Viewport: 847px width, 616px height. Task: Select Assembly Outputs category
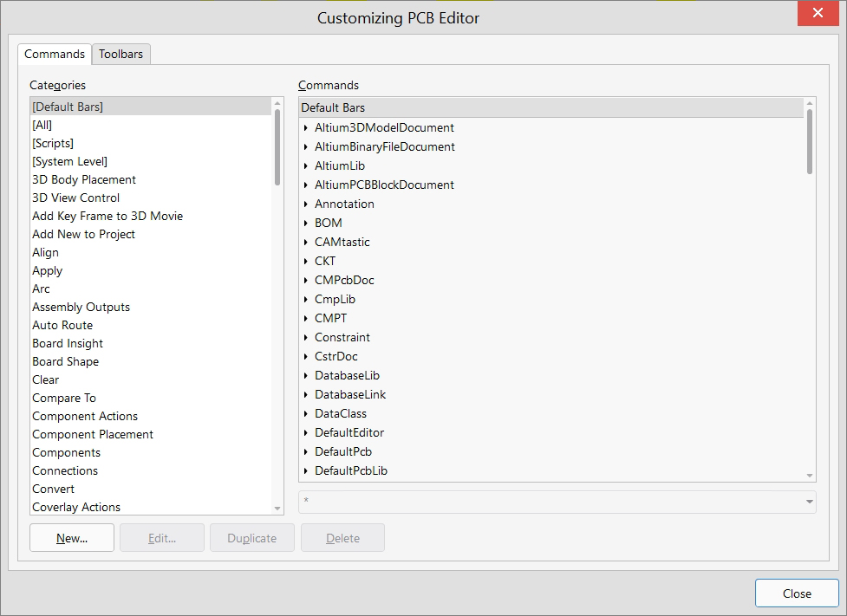(151, 308)
